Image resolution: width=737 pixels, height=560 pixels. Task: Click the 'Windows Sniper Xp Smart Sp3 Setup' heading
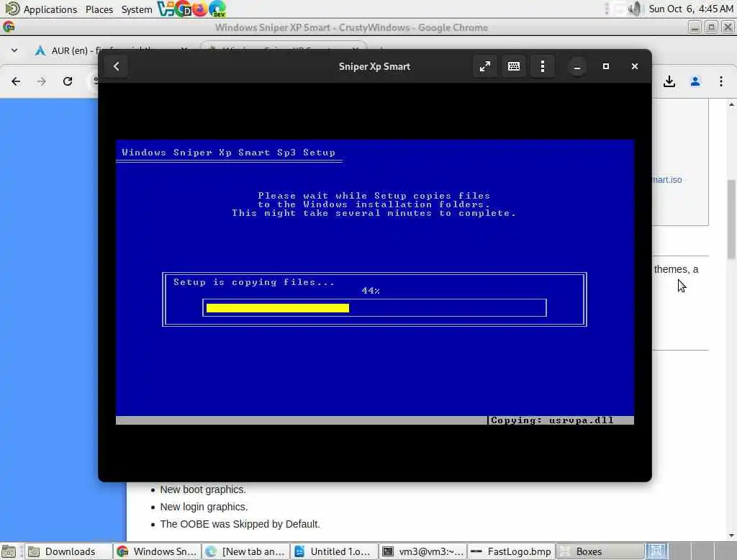point(228,153)
